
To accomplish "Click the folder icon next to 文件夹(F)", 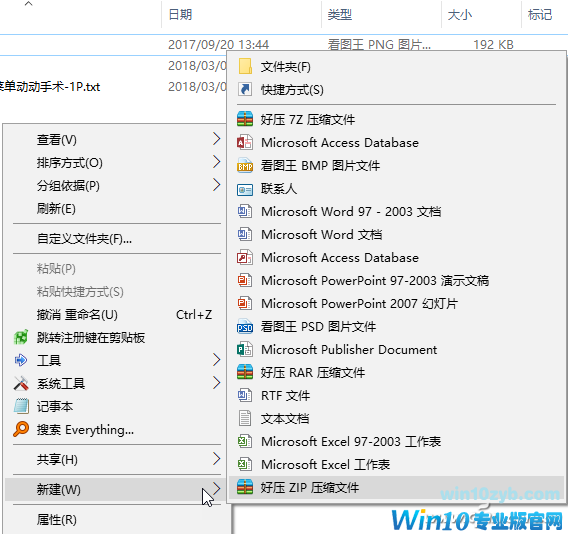I will (x=245, y=67).
